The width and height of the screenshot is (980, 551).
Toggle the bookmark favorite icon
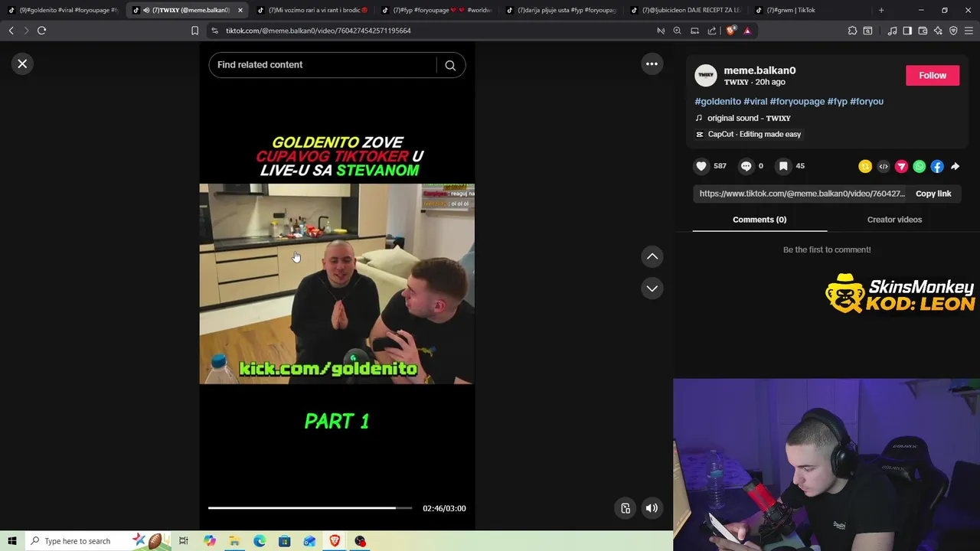[x=783, y=166]
